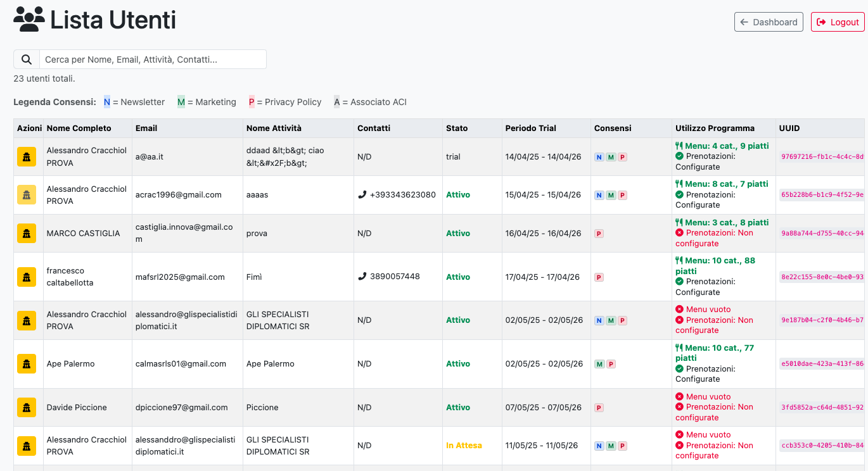Click UUID starting 3fd5852a-c64d

click(822, 408)
